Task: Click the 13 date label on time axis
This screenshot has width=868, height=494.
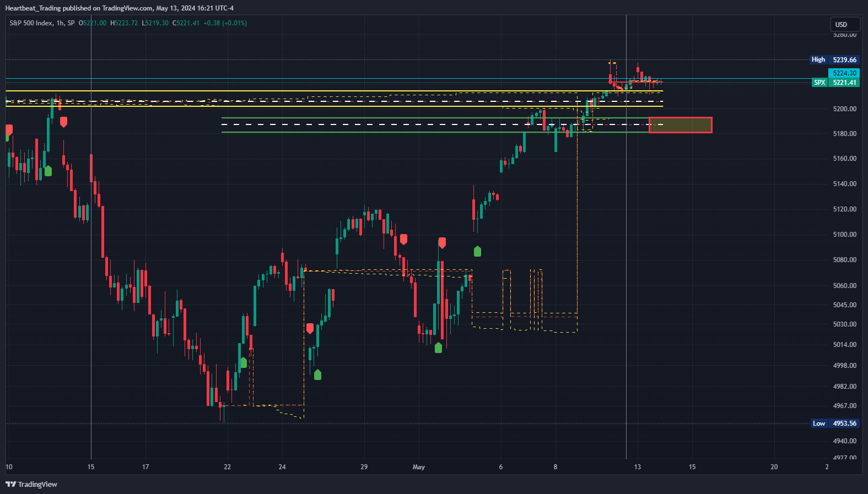Action: coord(638,467)
